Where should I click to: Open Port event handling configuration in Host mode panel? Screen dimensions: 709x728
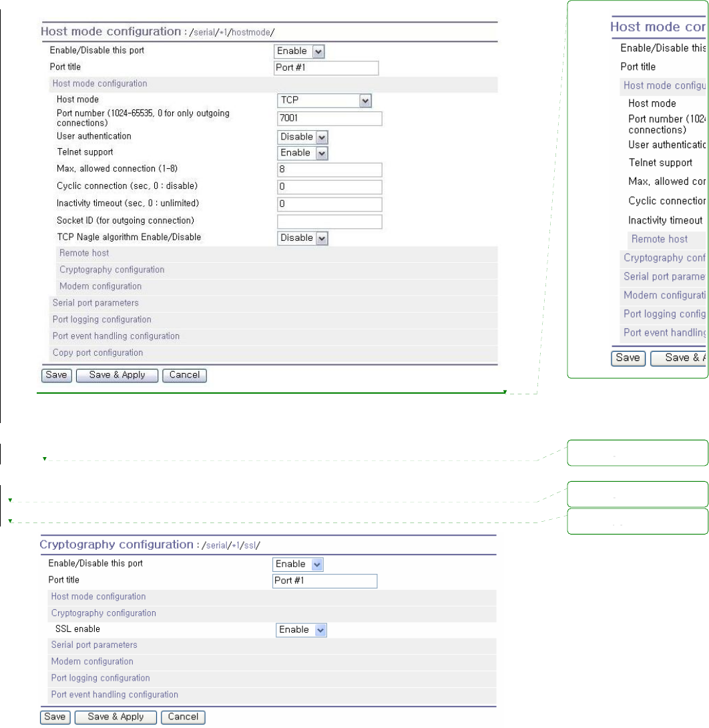[115, 336]
